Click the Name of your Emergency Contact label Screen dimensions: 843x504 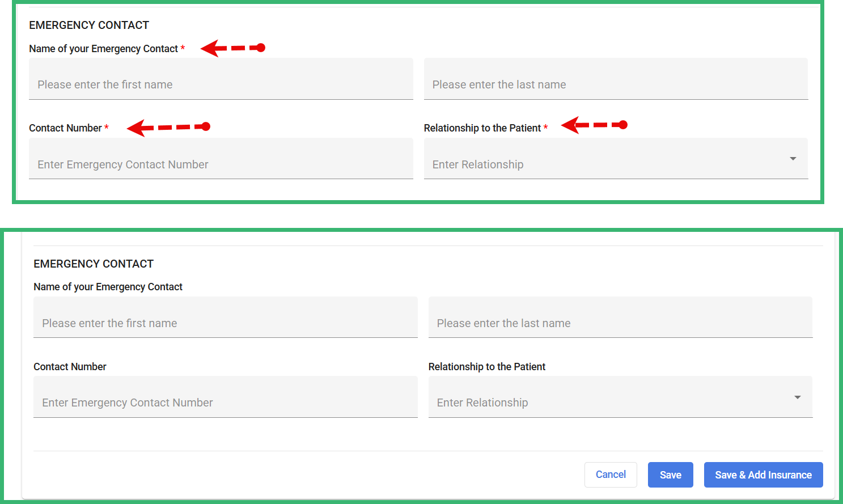coord(103,49)
